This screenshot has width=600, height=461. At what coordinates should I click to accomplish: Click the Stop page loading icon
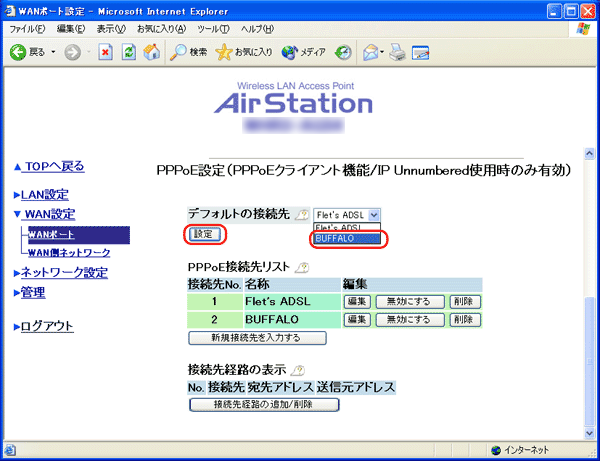coord(105,52)
